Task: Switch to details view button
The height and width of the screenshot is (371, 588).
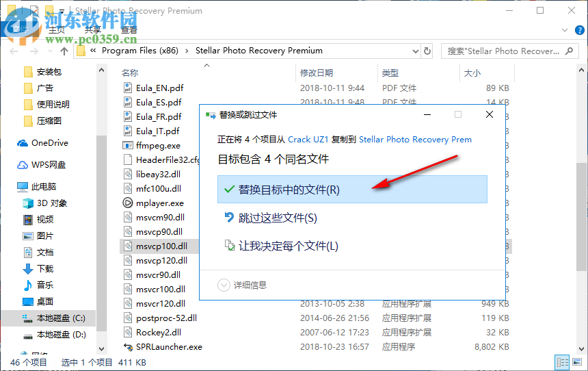Action: pos(563,362)
